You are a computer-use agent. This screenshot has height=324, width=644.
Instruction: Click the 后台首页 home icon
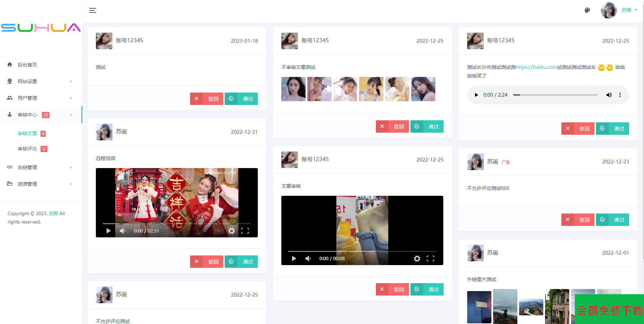[x=10, y=65]
